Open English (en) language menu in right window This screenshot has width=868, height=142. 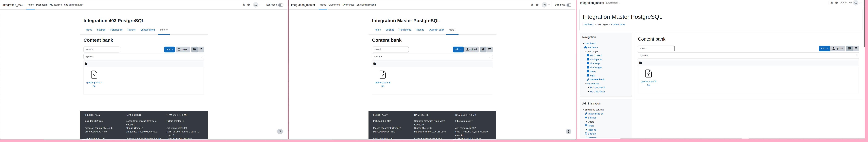pos(613,3)
